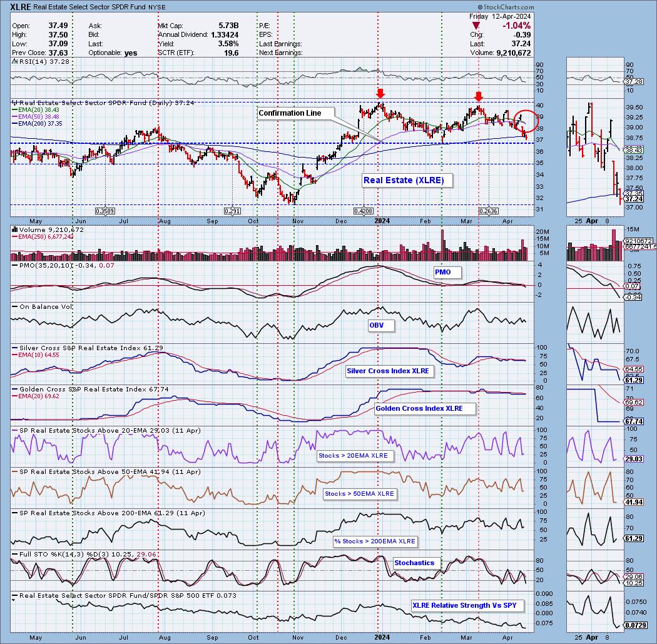
Task: Click the XLRE Relative Strength Vs SPY box
Action: point(467,605)
